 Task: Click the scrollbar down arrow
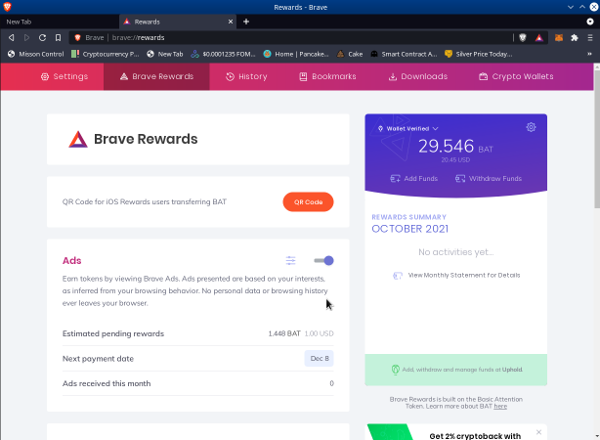(x=597, y=436)
